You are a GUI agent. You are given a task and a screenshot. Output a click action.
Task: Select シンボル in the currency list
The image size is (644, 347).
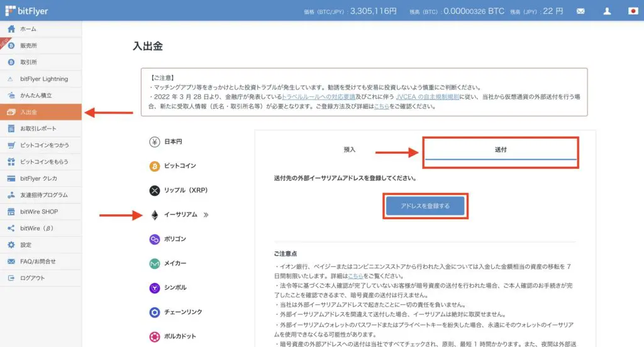pos(175,288)
